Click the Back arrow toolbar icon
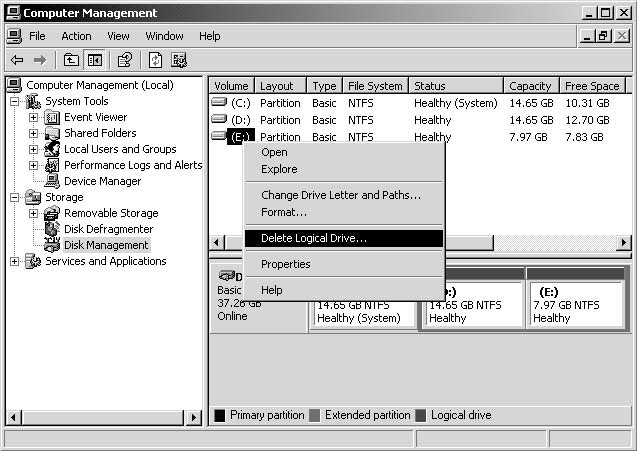This screenshot has width=637, height=451. (17, 60)
